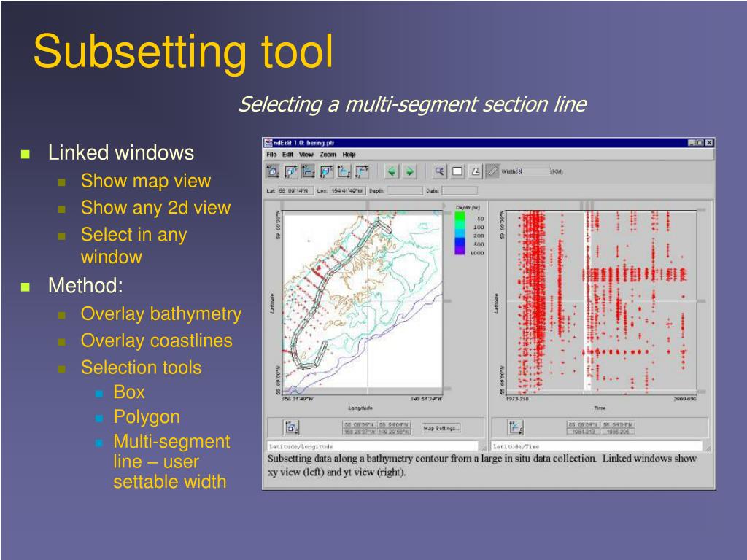The image size is (747, 560).
Task: Click the 1986-206 time range cell
Action: pyautogui.click(x=617, y=432)
